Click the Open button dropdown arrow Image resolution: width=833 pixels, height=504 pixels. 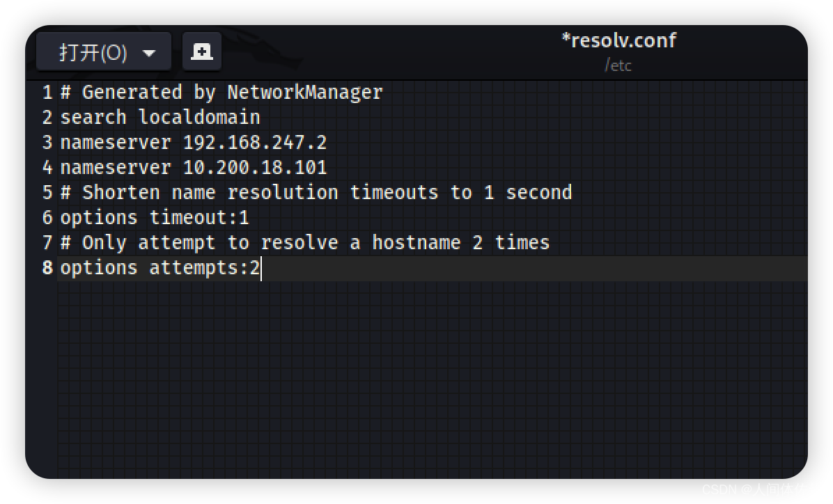click(x=150, y=50)
